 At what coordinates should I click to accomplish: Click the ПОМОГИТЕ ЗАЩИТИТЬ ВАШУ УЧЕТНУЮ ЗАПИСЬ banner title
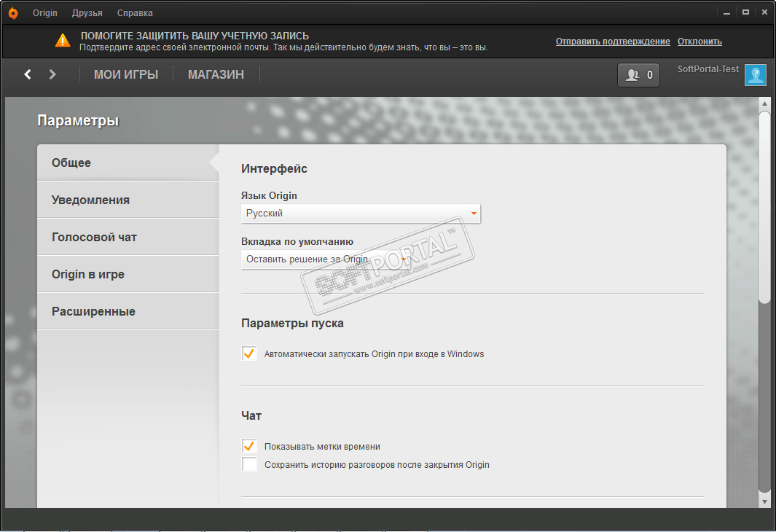click(x=195, y=36)
